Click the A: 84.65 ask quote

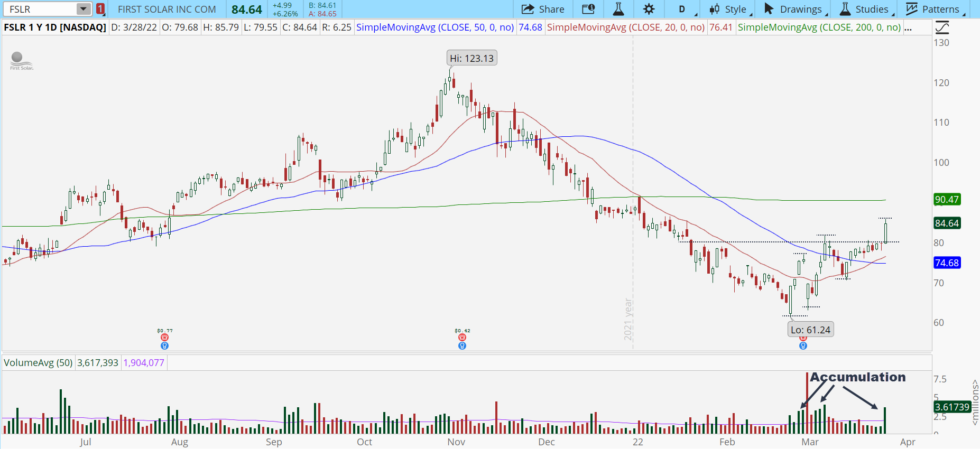coord(322,14)
